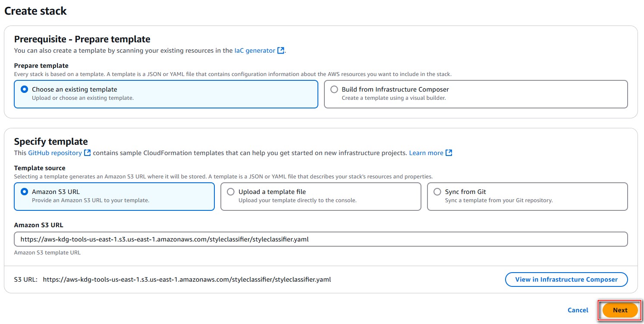This screenshot has width=644, height=324.
Task: Click the Cancel button
Action: [578, 310]
